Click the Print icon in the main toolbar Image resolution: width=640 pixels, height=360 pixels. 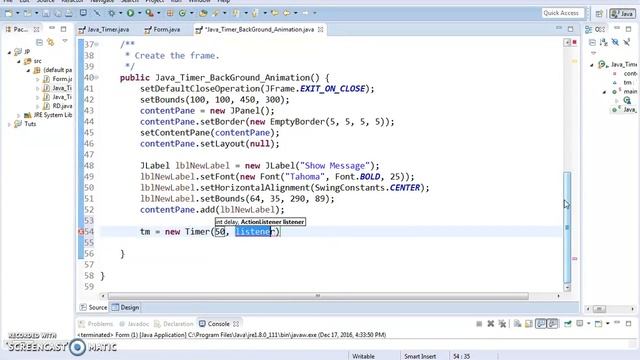point(69,13)
